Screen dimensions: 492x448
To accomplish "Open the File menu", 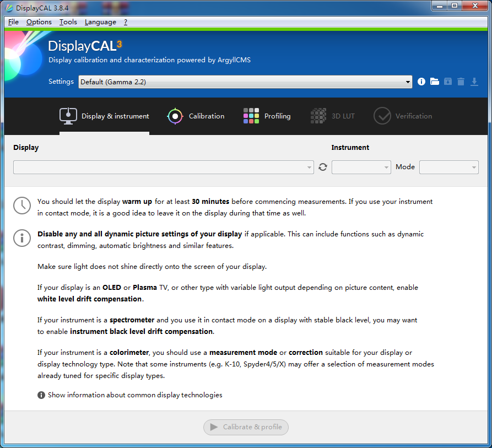I will point(13,22).
